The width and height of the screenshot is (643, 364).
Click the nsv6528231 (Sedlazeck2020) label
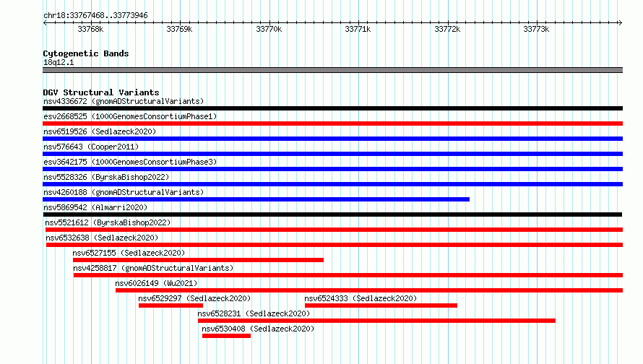(x=254, y=313)
